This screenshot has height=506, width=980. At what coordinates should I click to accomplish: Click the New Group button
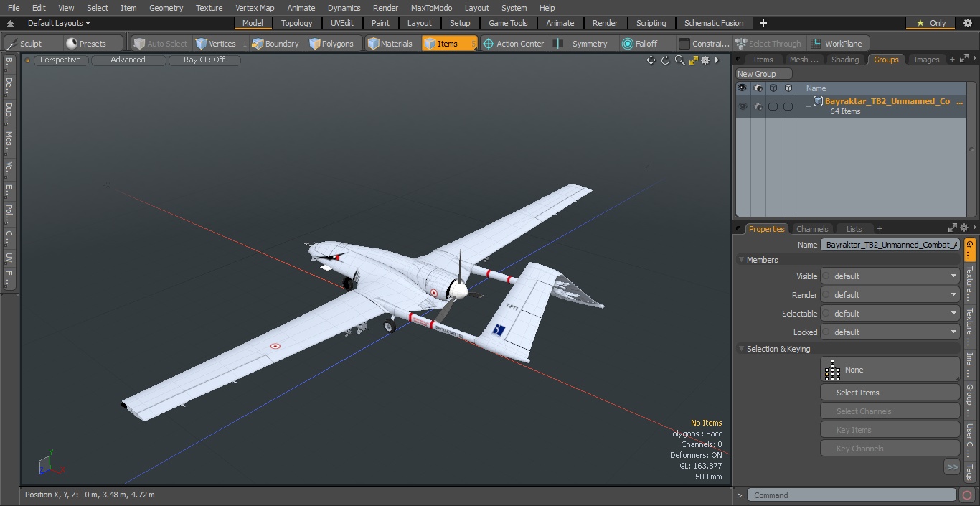point(764,74)
